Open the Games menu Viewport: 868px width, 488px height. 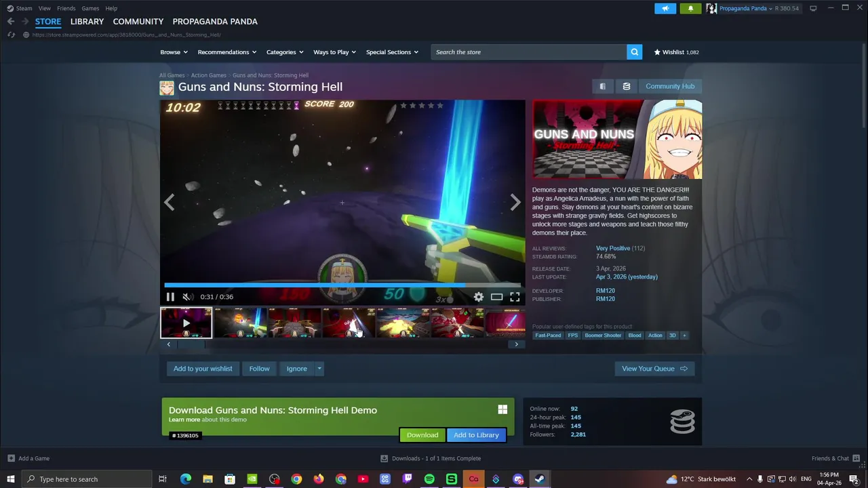pyautogui.click(x=90, y=8)
